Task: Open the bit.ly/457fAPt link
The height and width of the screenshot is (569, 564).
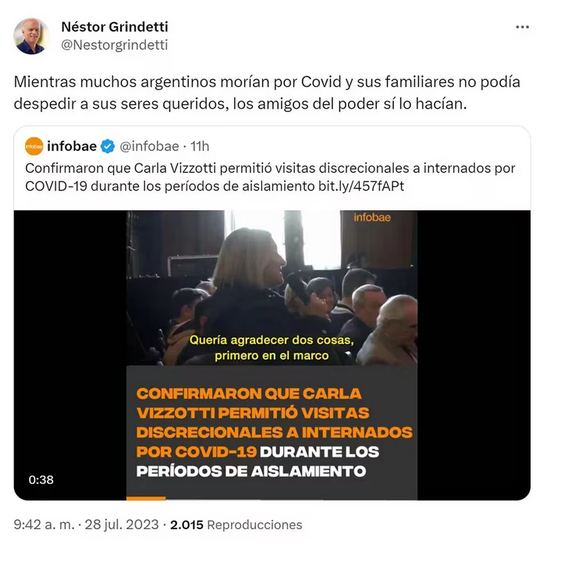Action: tap(361, 186)
